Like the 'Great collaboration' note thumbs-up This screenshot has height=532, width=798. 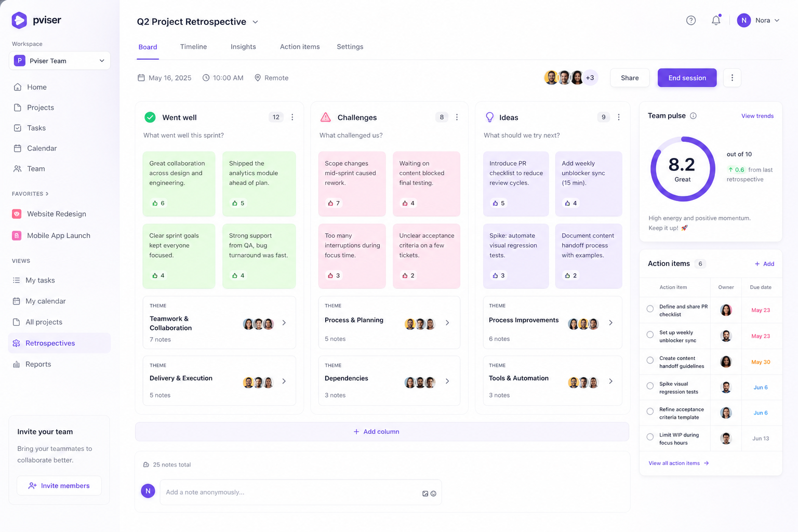tap(155, 203)
